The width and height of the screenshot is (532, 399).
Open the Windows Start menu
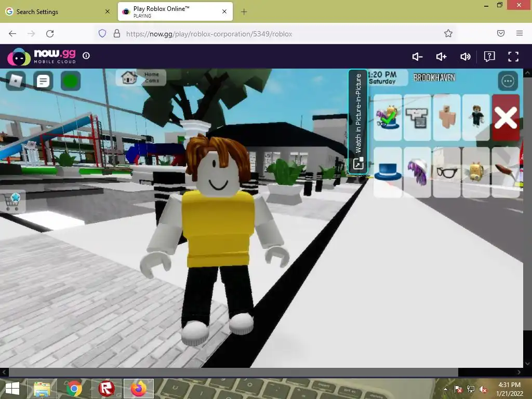click(12, 388)
